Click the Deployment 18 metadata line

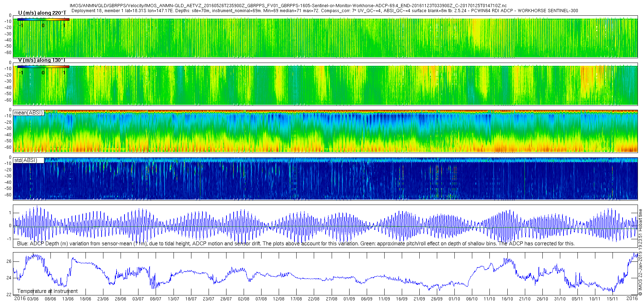point(325,11)
